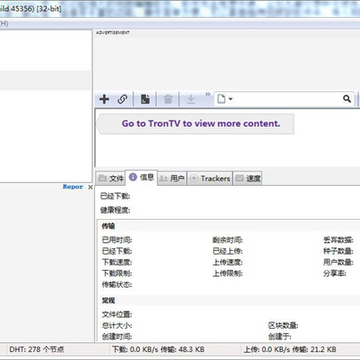
Task: Click the Add Torrent from URL link icon
Action: pyautogui.click(x=122, y=99)
